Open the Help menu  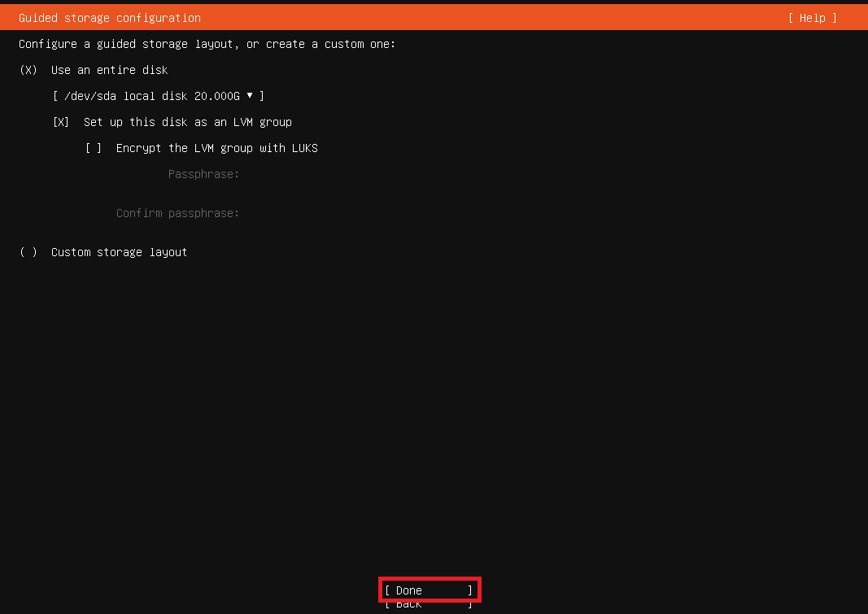[x=812, y=18]
